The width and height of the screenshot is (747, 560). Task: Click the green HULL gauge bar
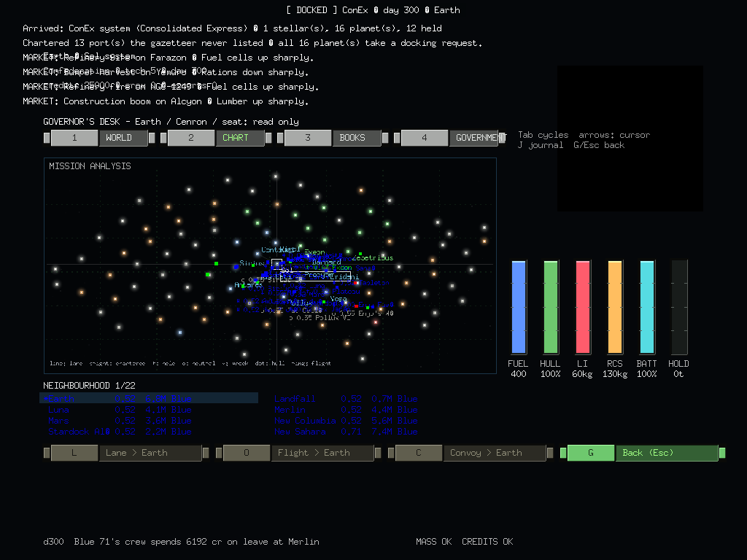pyautogui.click(x=551, y=307)
